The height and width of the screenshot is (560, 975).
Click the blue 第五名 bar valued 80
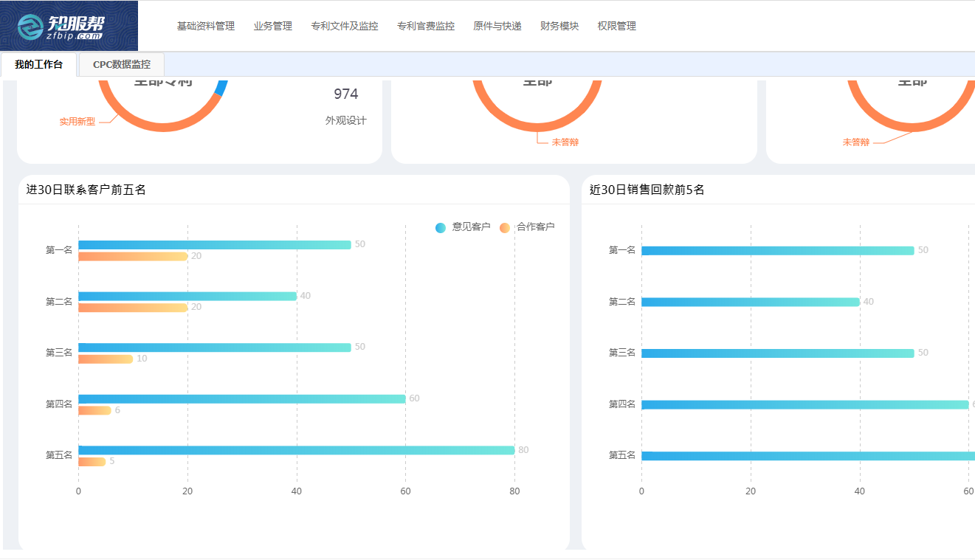pyautogui.click(x=295, y=450)
